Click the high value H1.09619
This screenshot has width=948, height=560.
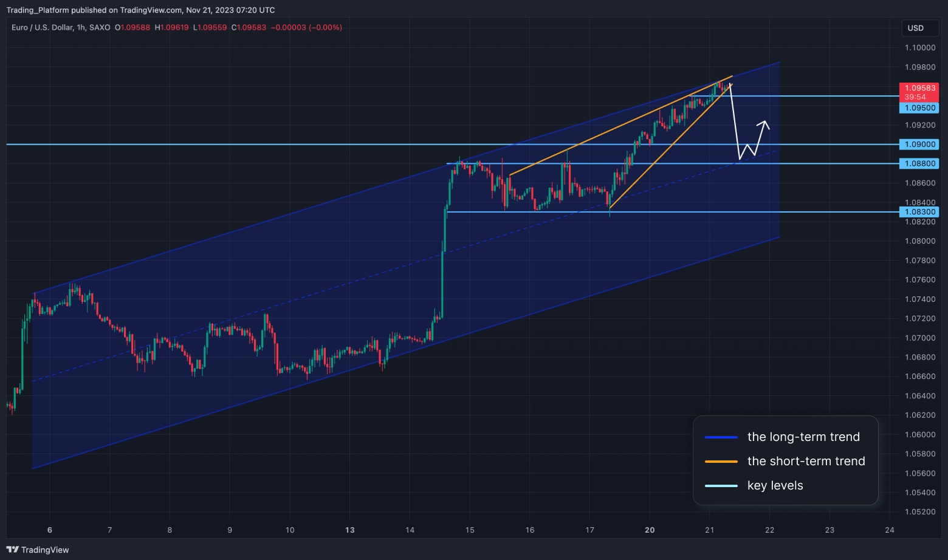point(172,27)
